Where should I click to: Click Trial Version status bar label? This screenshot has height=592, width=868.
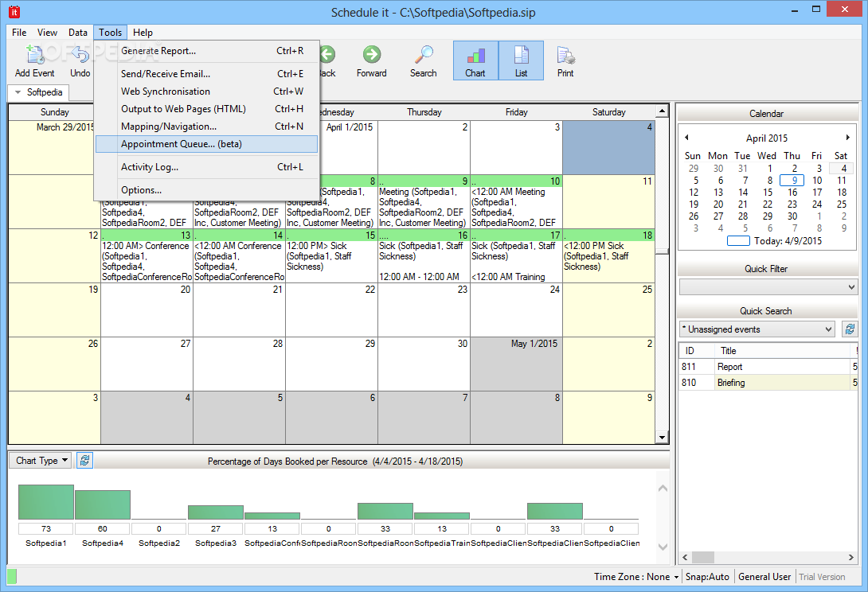coord(822,577)
